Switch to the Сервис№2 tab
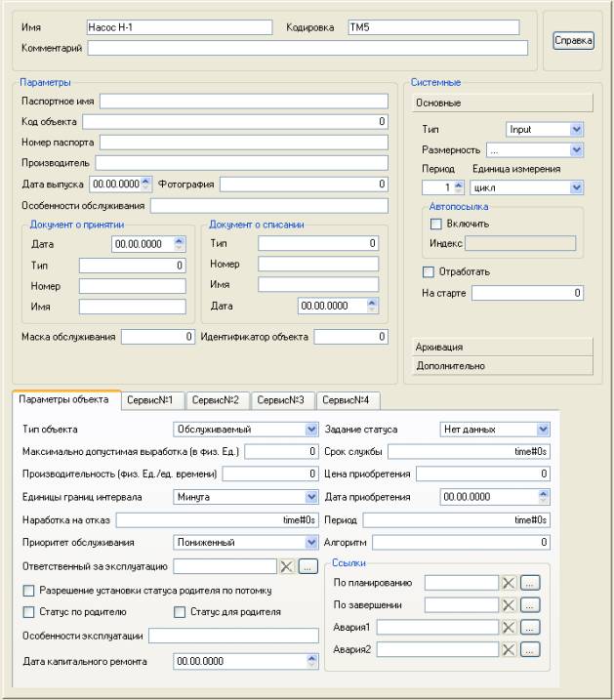The image size is (614, 700). (218, 400)
